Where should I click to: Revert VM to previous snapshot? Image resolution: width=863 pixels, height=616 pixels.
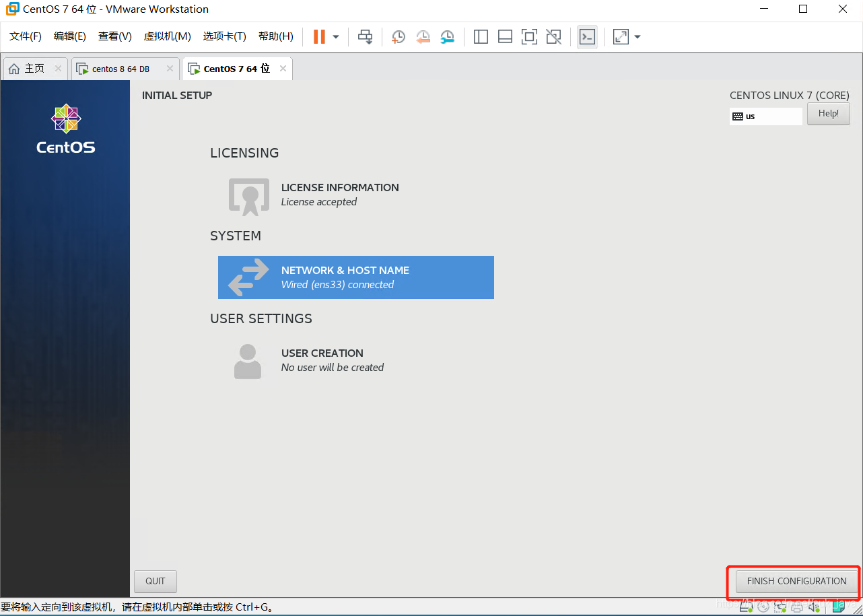[423, 37]
